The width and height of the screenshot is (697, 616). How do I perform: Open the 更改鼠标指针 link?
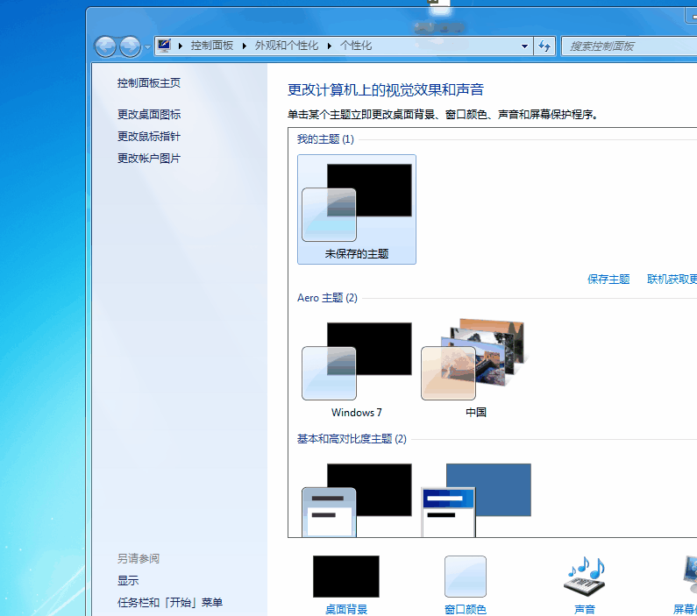(149, 137)
